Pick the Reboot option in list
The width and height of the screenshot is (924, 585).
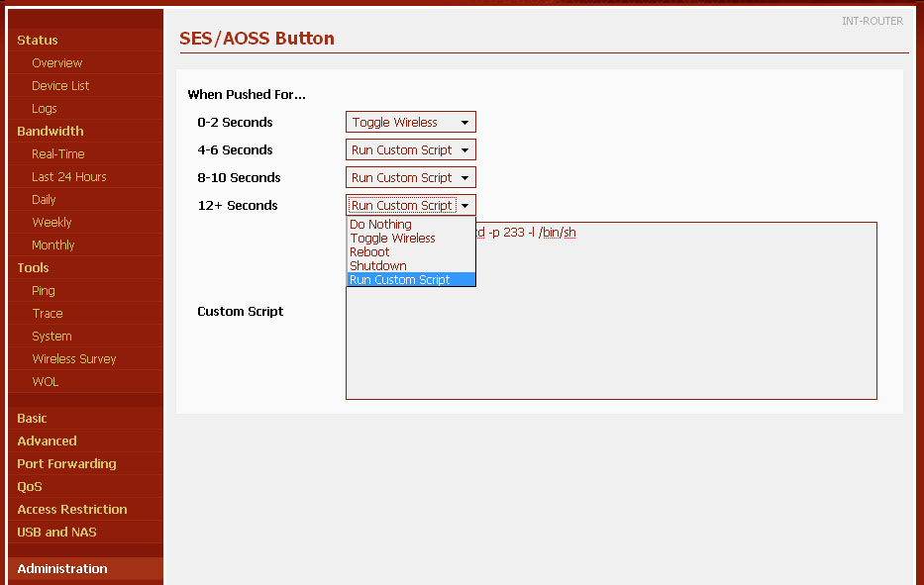tap(369, 252)
